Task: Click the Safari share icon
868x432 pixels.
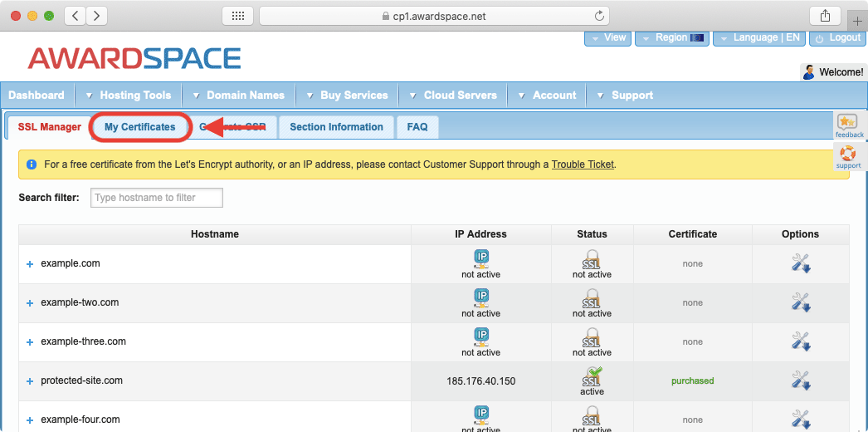Action: [825, 16]
